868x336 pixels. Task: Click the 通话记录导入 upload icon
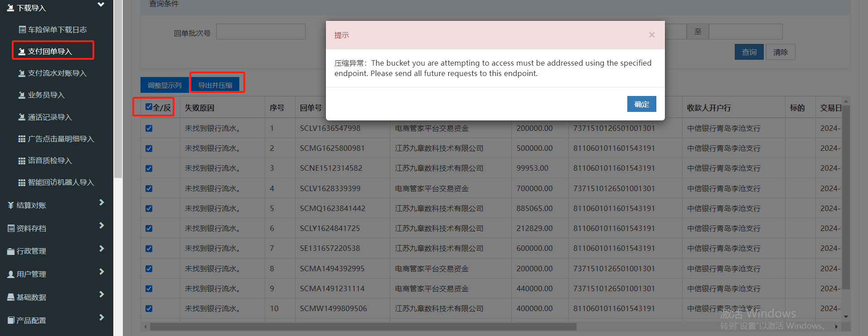(22, 117)
